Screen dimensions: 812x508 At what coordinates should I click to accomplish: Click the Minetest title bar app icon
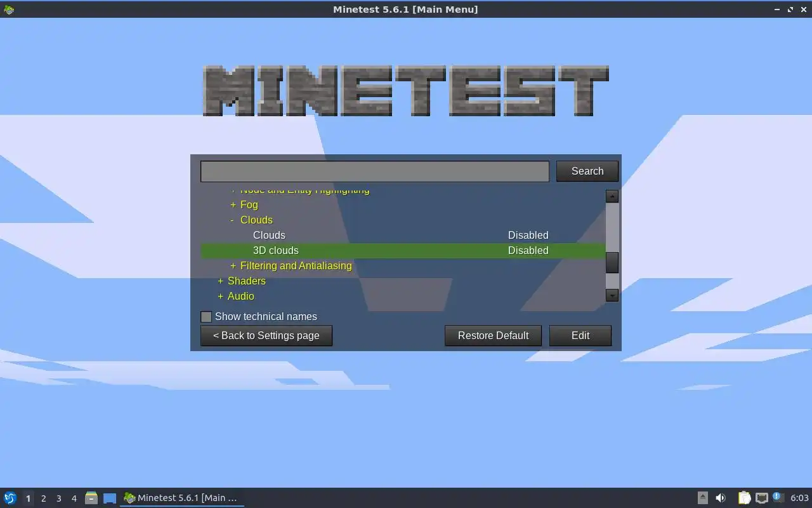click(x=8, y=10)
